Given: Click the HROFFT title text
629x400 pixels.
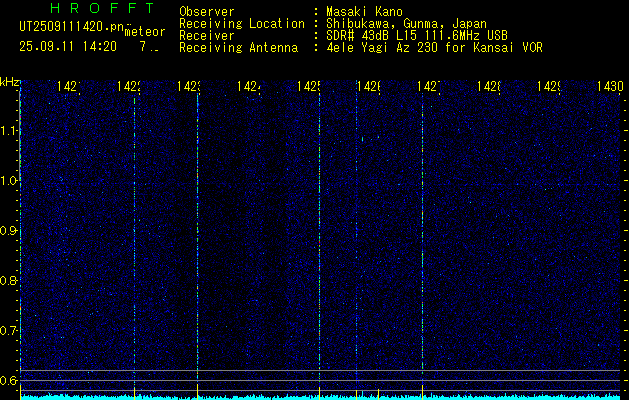Looking at the screenshot, I should click(x=102, y=8).
